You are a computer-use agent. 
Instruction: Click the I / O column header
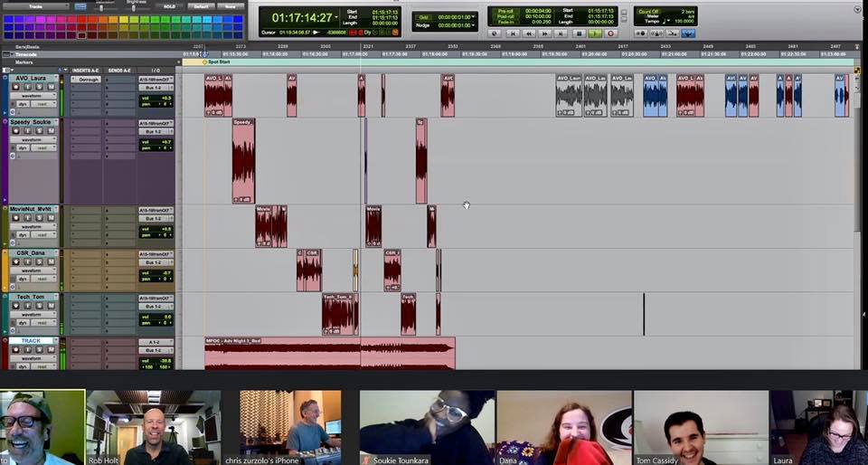(156, 71)
